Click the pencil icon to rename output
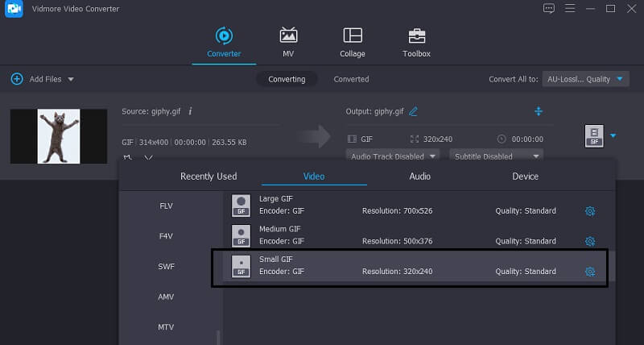This screenshot has width=644, height=345. coord(414,111)
